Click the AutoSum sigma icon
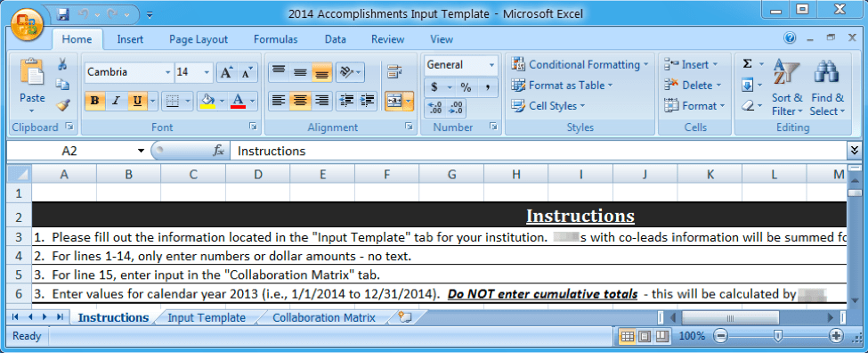 click(747, 64)
